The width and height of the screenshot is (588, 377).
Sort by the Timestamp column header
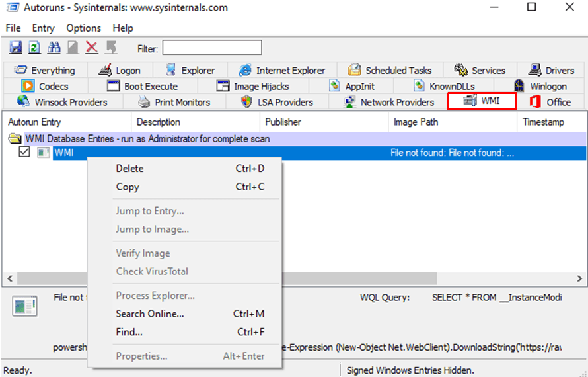[551, 122]
